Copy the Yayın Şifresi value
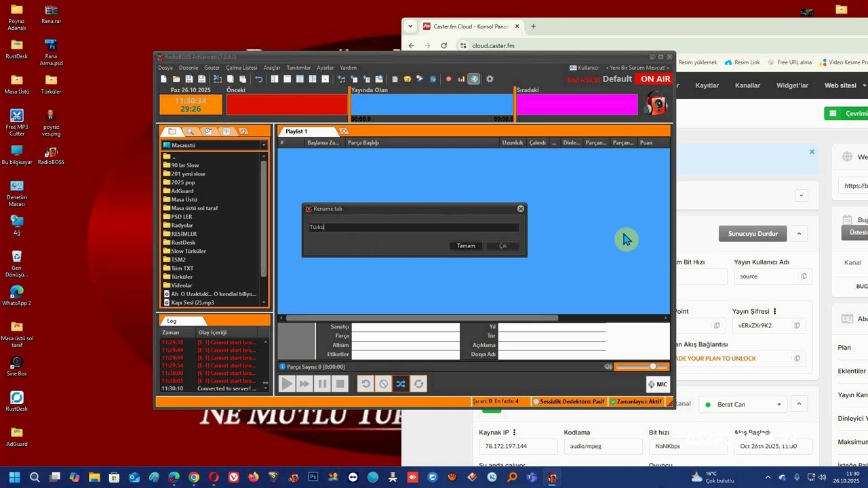Screen dimensions: 868x488 click(797, 325)
